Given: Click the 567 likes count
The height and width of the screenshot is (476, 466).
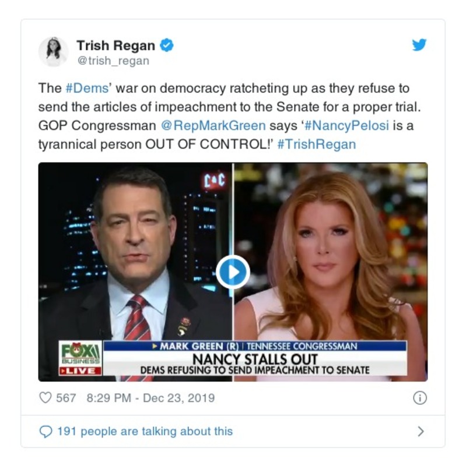Looking at the screenshot, I should (x=66, y=398).
